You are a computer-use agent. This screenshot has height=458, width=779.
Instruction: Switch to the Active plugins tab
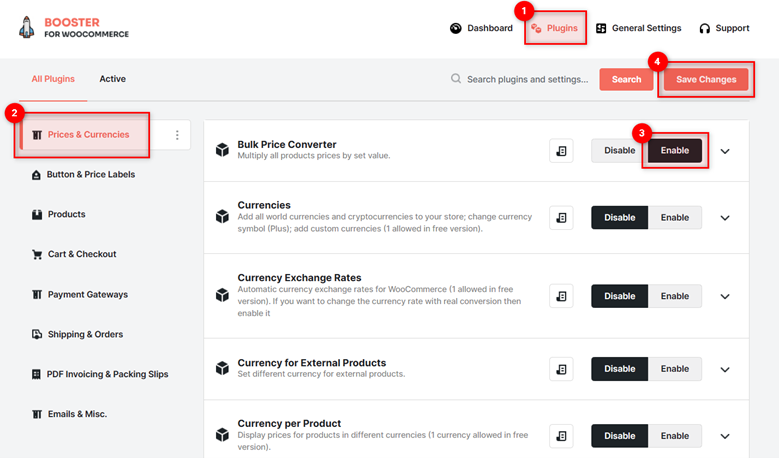pos(112,79)
